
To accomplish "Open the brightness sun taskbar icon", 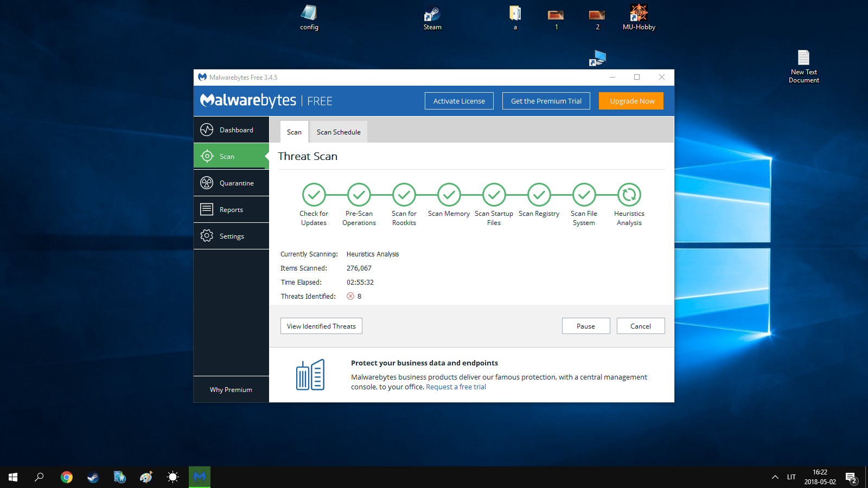I will click(173, 477).
